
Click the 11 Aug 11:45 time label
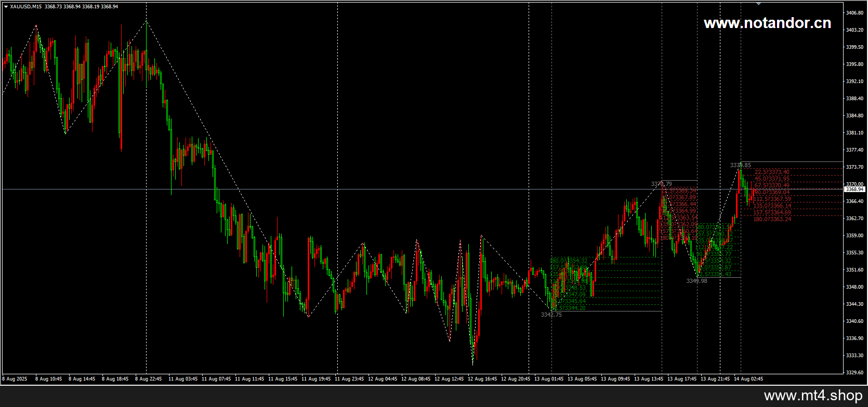[249, 379]
